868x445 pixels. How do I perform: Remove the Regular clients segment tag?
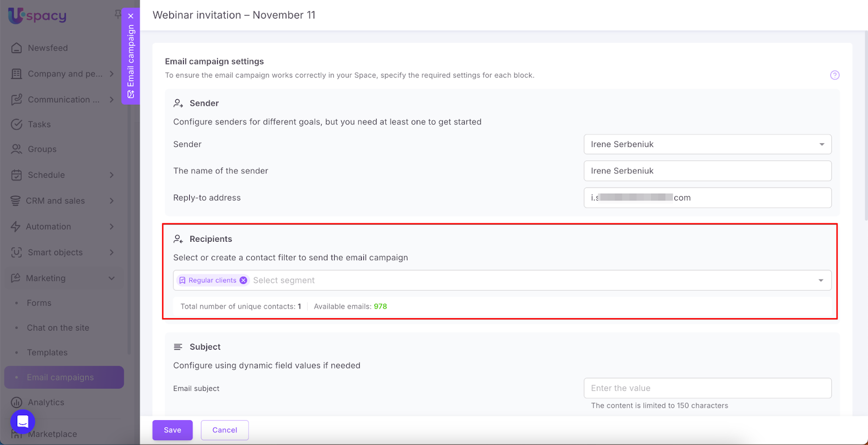tap(244, 280)
